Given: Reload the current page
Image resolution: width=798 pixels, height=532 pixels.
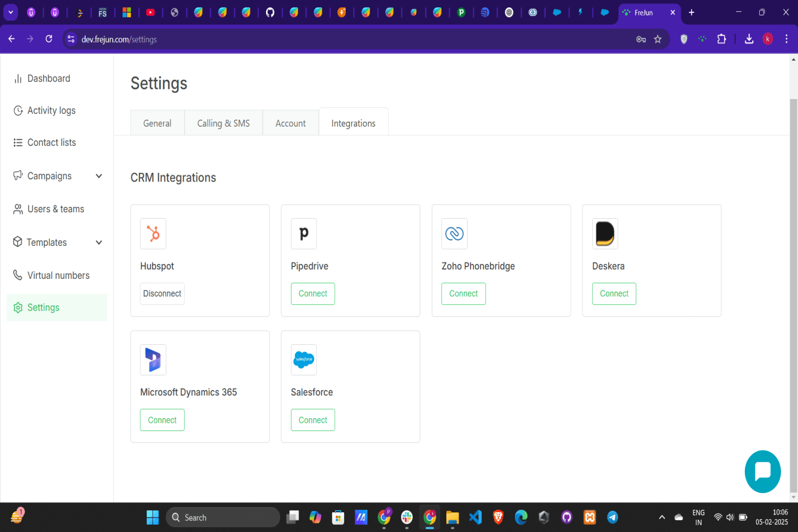Looking at the screenshot, I should pos(49,39).
